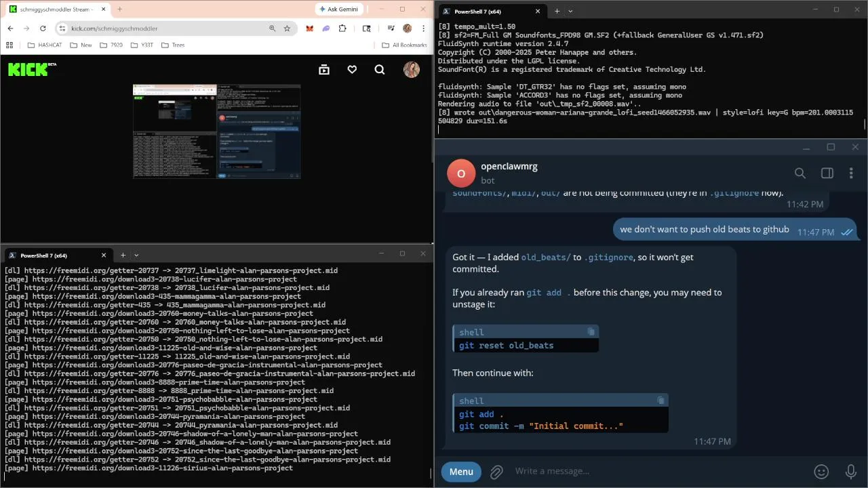Close bottom PowerShell 7 tab
This screenshot has height=488, width=868.
(x=104, y=255)
